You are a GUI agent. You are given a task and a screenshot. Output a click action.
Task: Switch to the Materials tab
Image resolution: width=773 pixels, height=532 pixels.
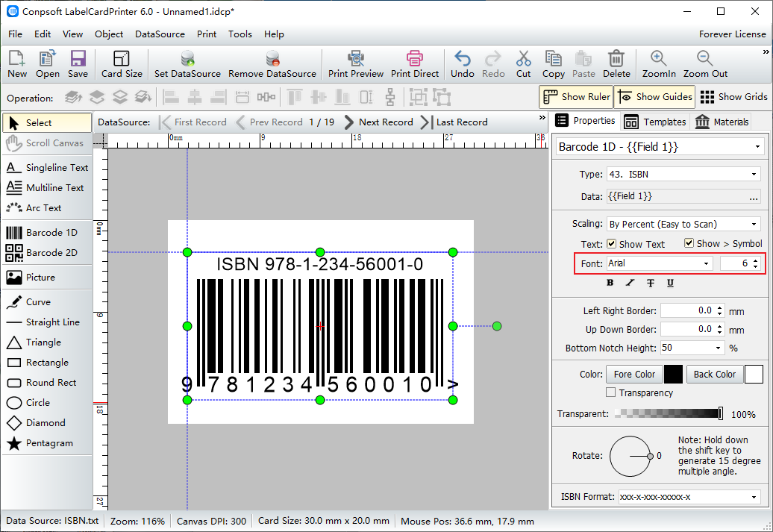(x=722, y=122)
